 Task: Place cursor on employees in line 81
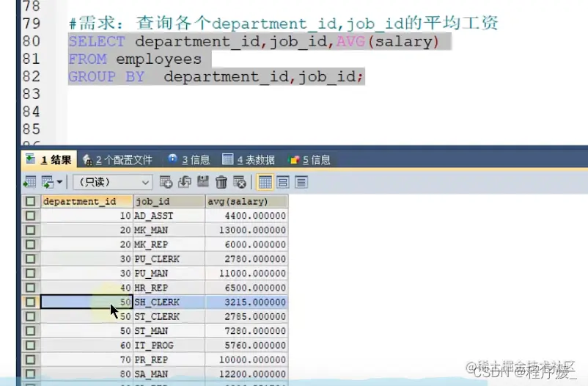(158, 59)
